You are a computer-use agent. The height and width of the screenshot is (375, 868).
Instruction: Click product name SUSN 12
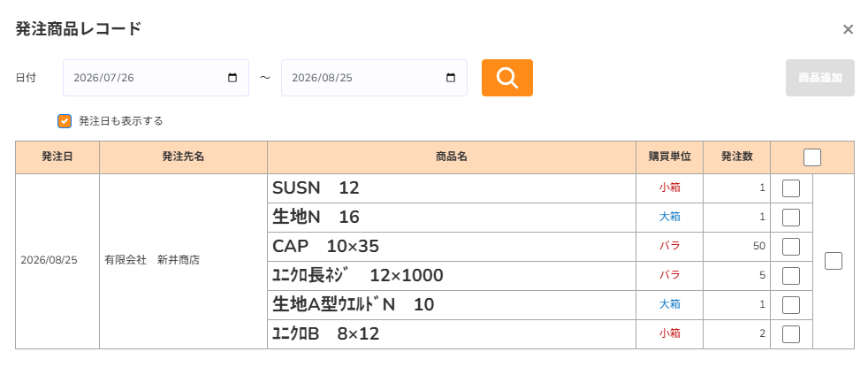(316, 188)
